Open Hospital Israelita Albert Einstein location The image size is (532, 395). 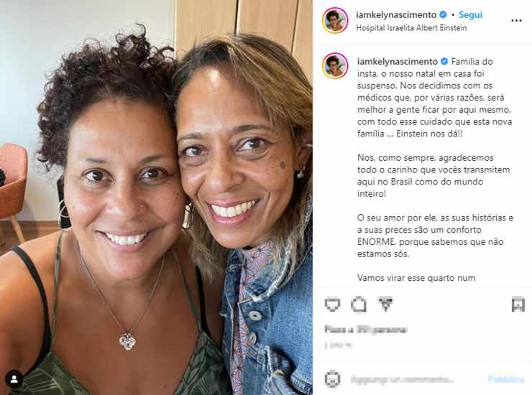[411, 28]
